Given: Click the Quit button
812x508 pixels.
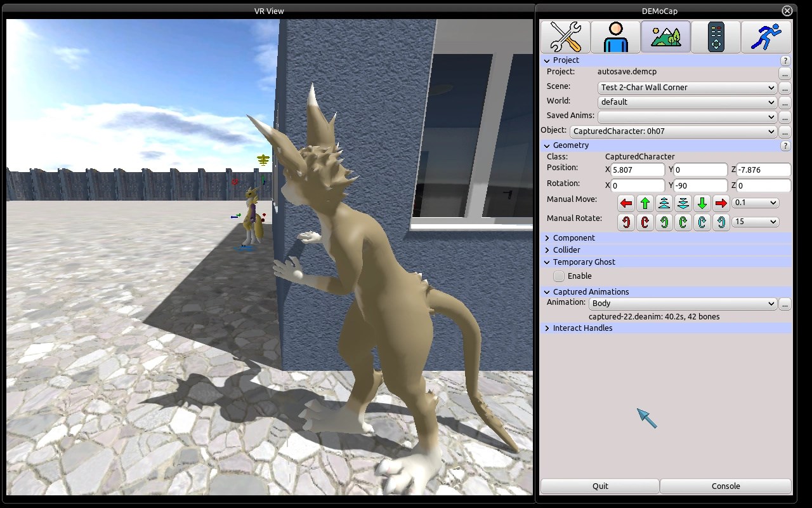Looking at the screenshot, I should (x=600, y=486).
